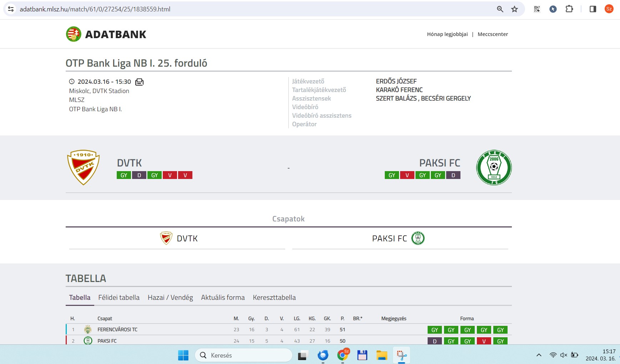Click the ADATBANK title text
This screenshot has height=364, width=620.
[x=116, y=34]
